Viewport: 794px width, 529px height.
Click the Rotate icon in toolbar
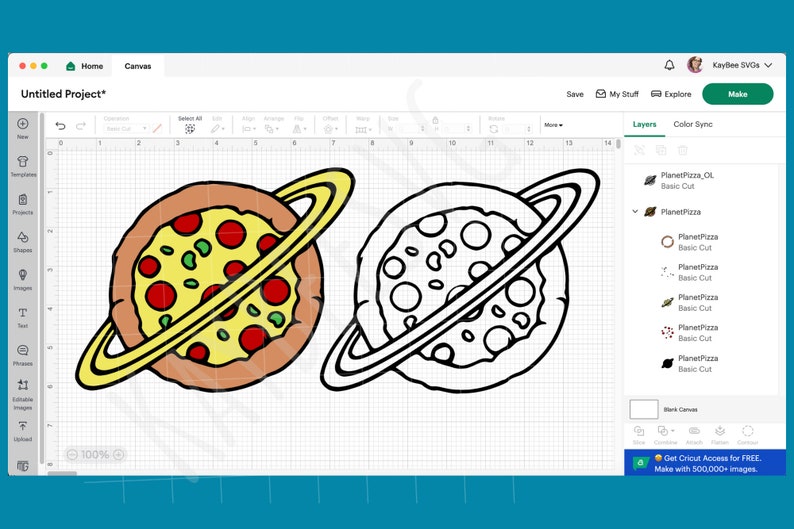(x=494, y=129)
